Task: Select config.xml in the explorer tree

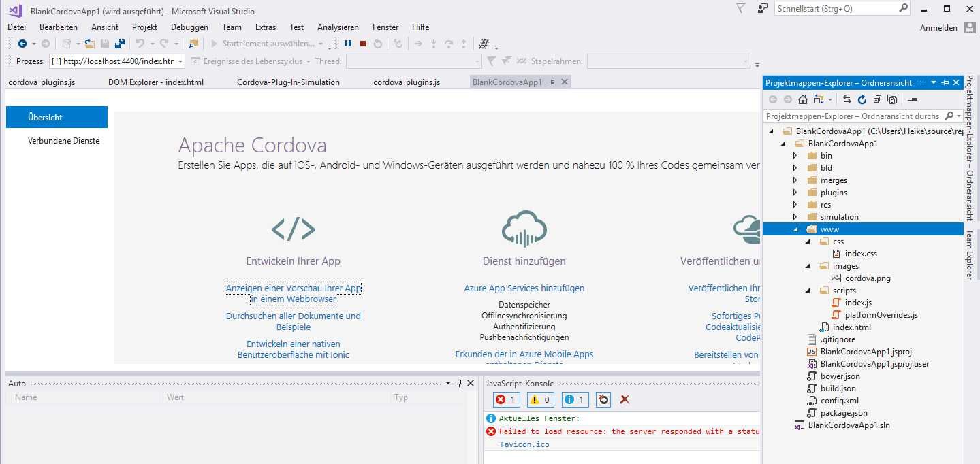Action: (x=840, y=401)
